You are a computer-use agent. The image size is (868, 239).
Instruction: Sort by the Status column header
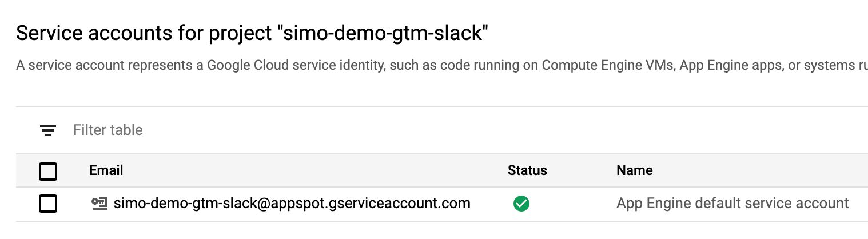[527, 170]
